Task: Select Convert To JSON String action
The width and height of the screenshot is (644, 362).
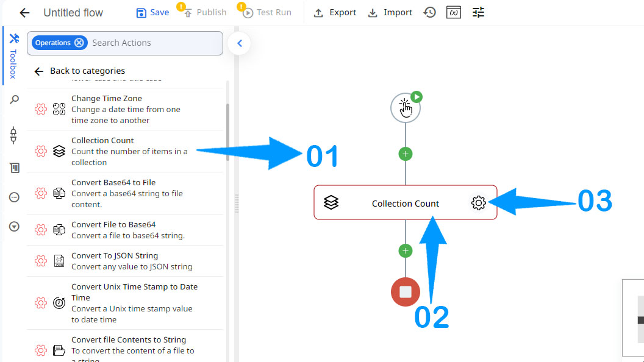Action: tap(125, 261)
